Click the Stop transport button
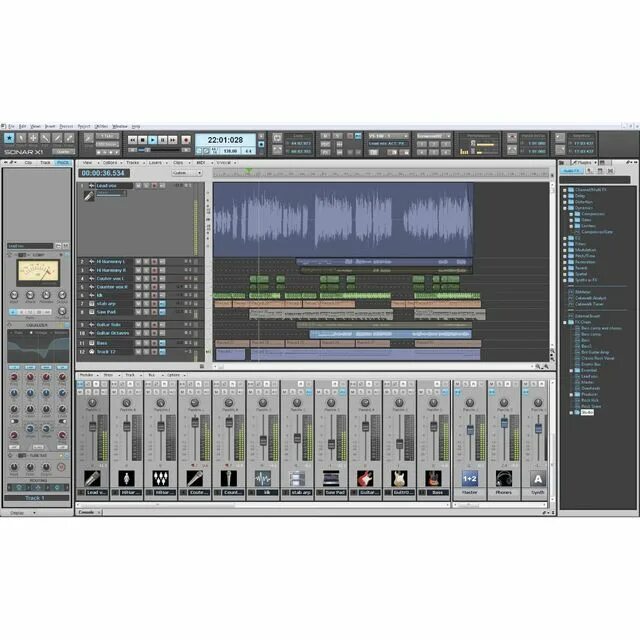This screenshot has width=640, height=640. click(x=142, y=140)
